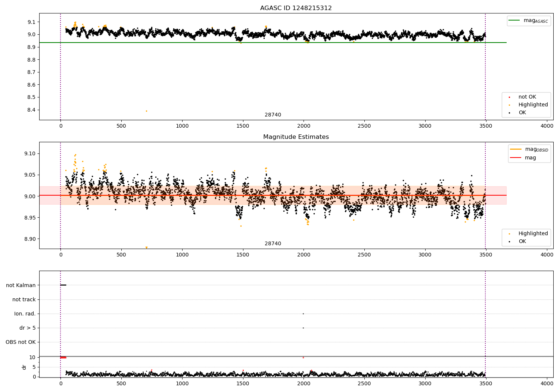Click the "500" x-tick under the bottom plot

(121, 383)
